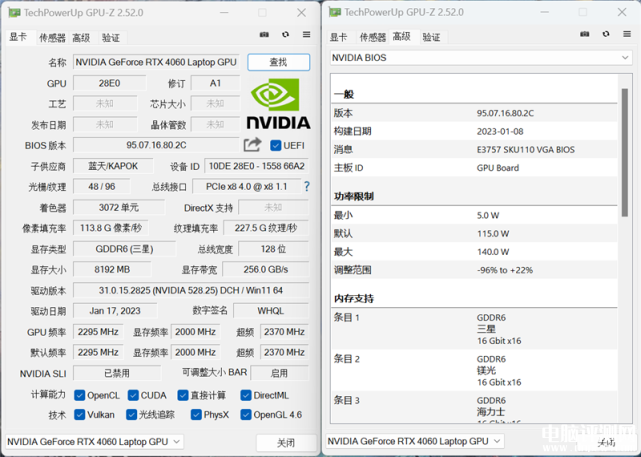Click the 调整范围 value -96% to +22%
Image resolution: width=641 pixels, height=457 pixels.
point(505,270)
